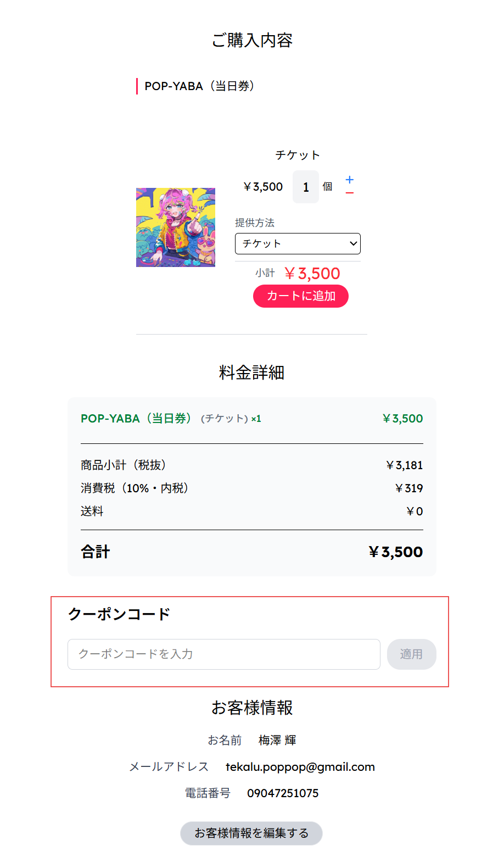Click the 料金詳細 section heading
504x862 pixels.
tap(252, 372)
